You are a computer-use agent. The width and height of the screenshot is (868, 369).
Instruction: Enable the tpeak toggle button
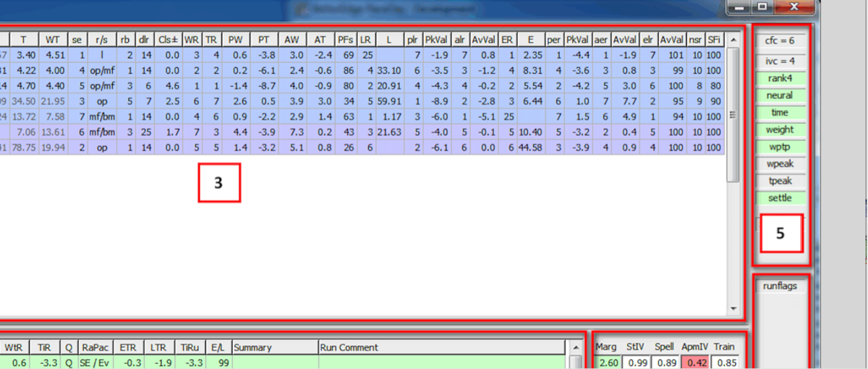(780, 182)
